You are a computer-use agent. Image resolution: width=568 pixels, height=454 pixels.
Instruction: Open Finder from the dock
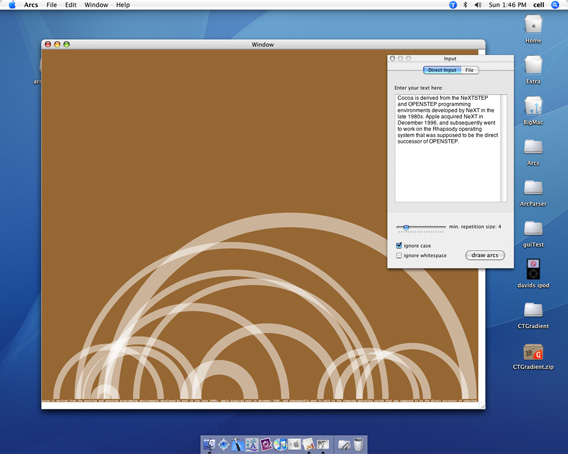click(x=209, y=444)
